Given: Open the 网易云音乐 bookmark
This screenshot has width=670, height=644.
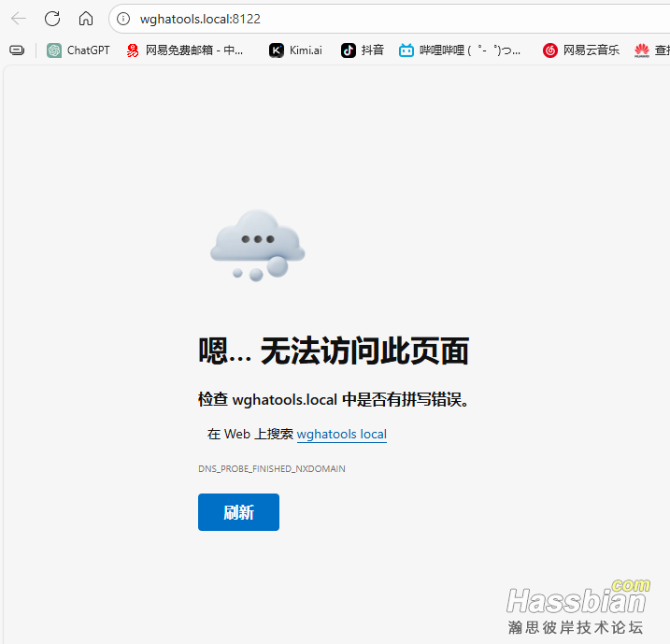Looking at the screenshot, I should [x=581, y=50].
